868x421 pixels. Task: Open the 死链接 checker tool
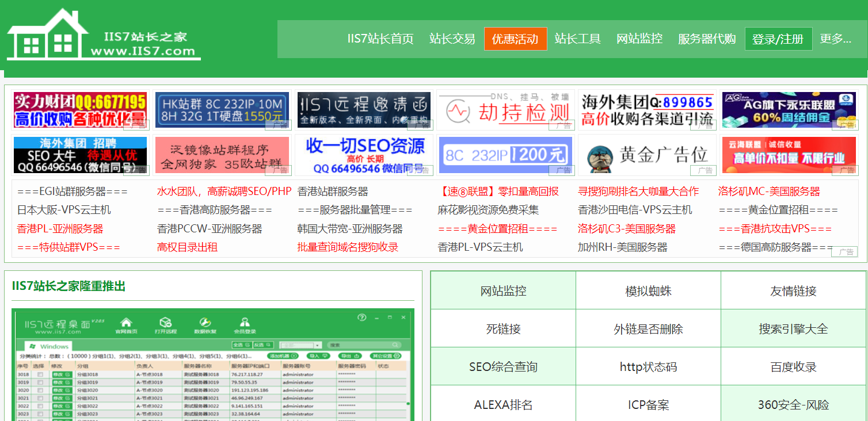(503, 329)
